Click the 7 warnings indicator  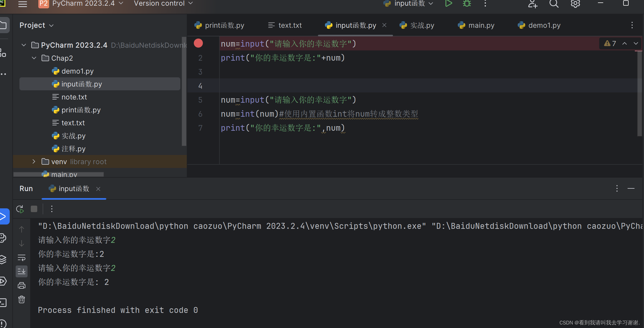(610, 43)
